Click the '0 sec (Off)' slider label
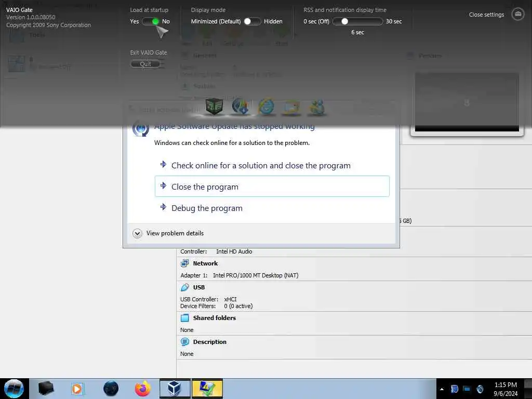Image resolution: width=532 pixels, height=399 pixels. pos(316,21)
